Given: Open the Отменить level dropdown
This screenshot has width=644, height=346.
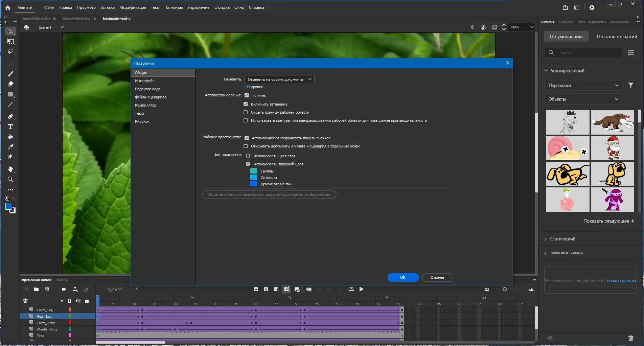Looking at the screenshot, I should click(279, 79).
